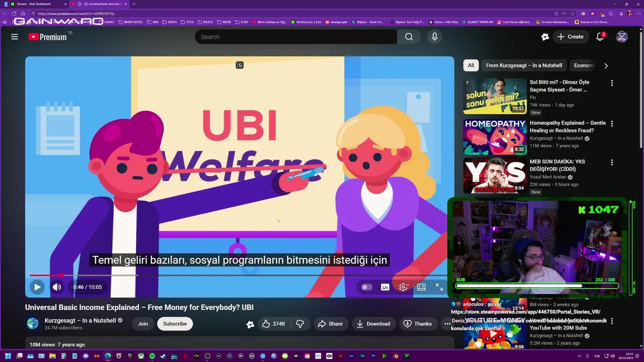Screen dimensions: 644x362
Task: Click the browser address bar URL
Action: pos(76,14)
